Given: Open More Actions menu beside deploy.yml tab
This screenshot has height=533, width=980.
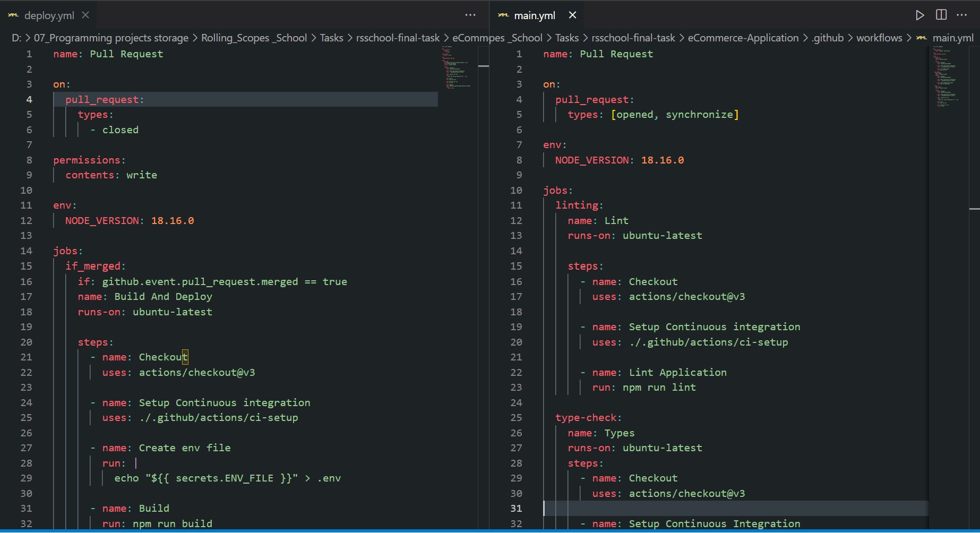Looking at the screenshot, I should [x=470, y=15].
